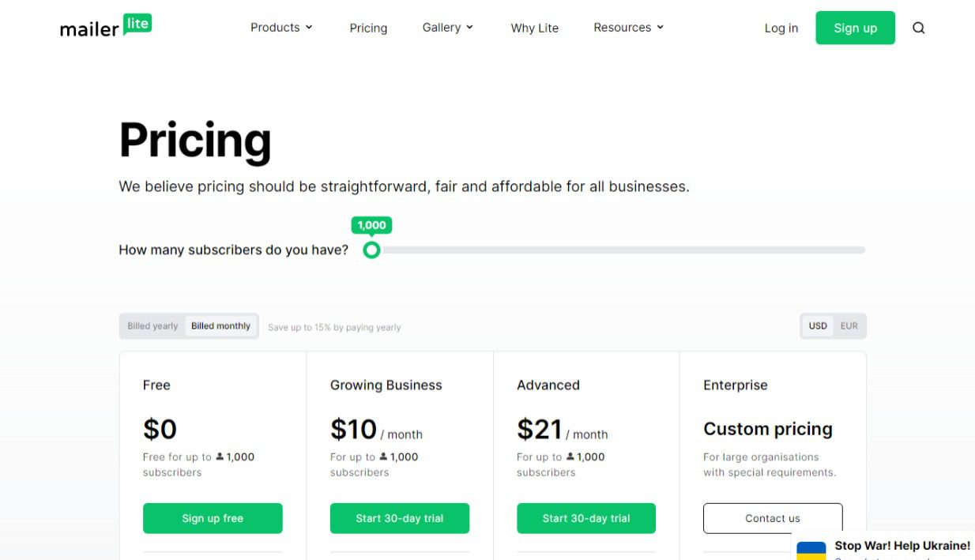Open the Why Lite page

[x=535, y=28]
